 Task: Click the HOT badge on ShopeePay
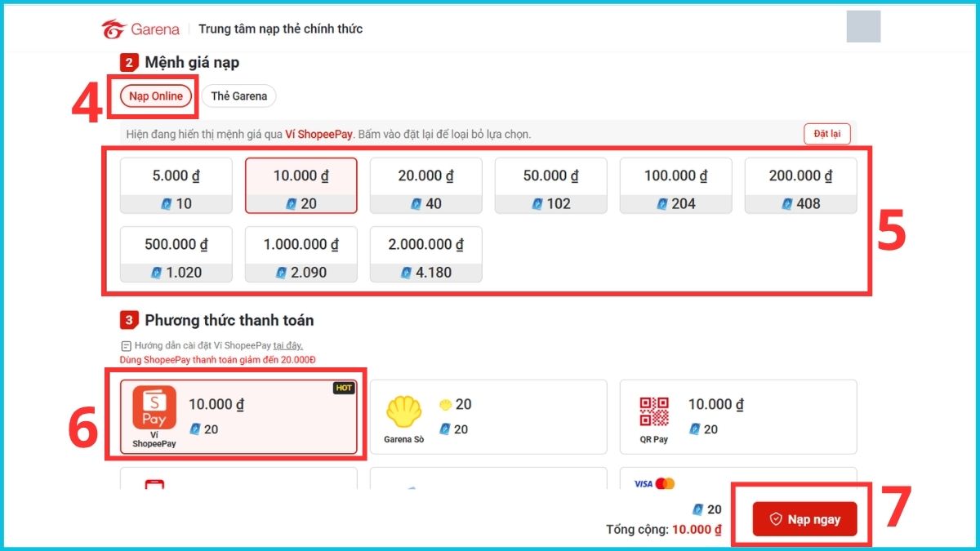[344, 388]
